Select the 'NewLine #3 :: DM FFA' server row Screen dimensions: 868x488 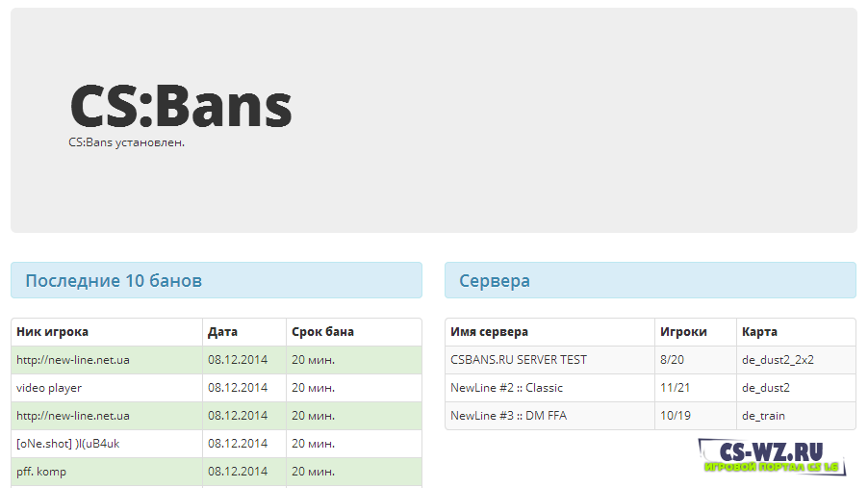pyautogui.click(x=651, y=416)
